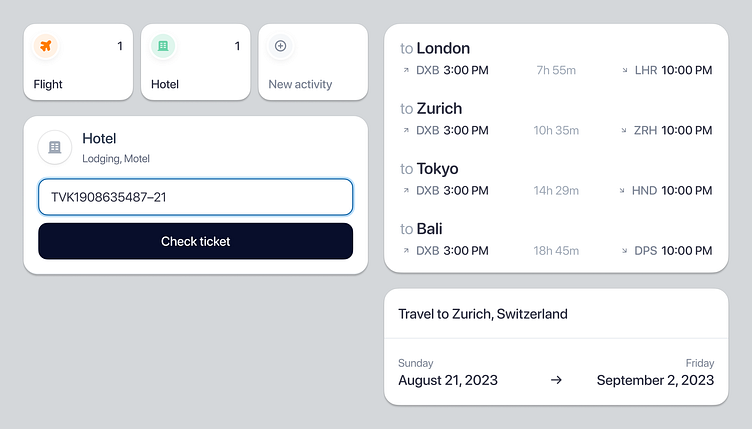Viewport: 752px width, 429px height.
Task: Open the Flight activity card
Action: click(x=78, y=62)
